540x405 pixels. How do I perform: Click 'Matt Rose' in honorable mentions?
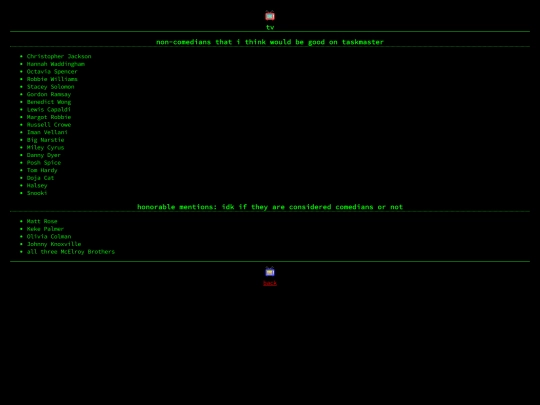pos(42,221)
